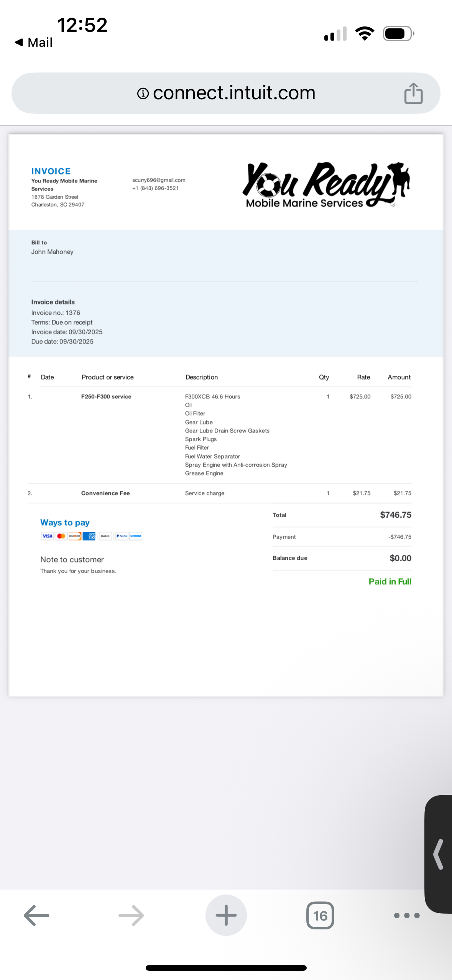This screenshot has height=980, width=452.
Task: Expand the side panel chevron handle
Action: coord(439,854)
